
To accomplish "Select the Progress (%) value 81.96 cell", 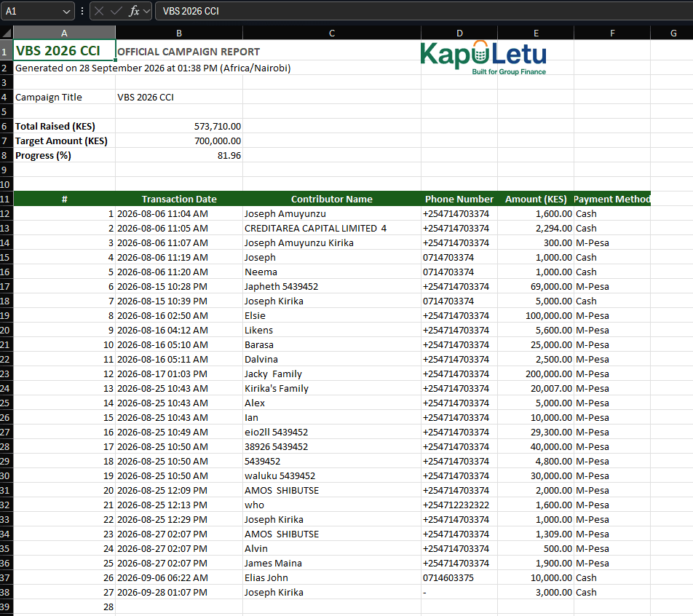I will tap(179, 156).
